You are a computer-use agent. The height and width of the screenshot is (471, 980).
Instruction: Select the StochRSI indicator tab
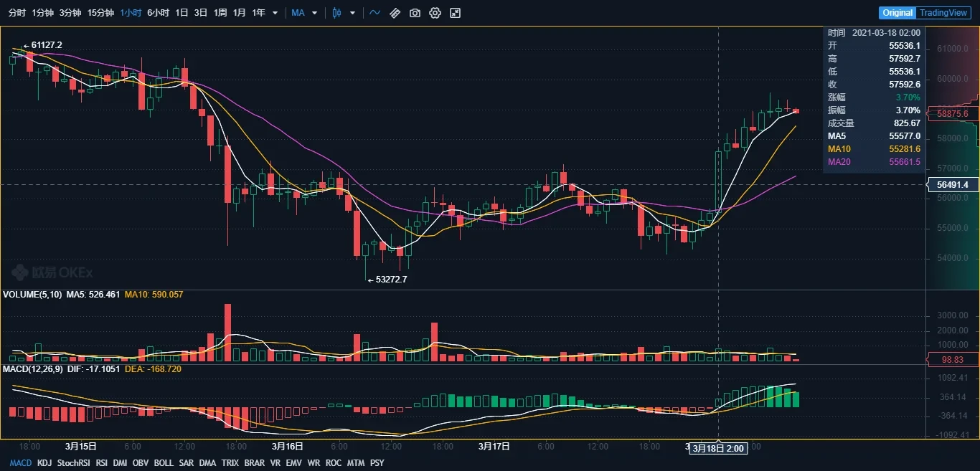click(x=73, y=463)
